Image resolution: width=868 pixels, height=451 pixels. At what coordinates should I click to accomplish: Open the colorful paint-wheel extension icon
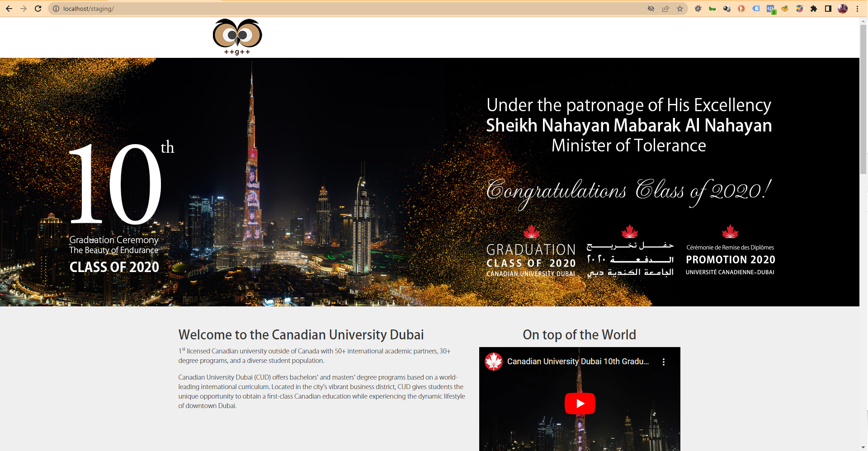(x=799, y=9)
